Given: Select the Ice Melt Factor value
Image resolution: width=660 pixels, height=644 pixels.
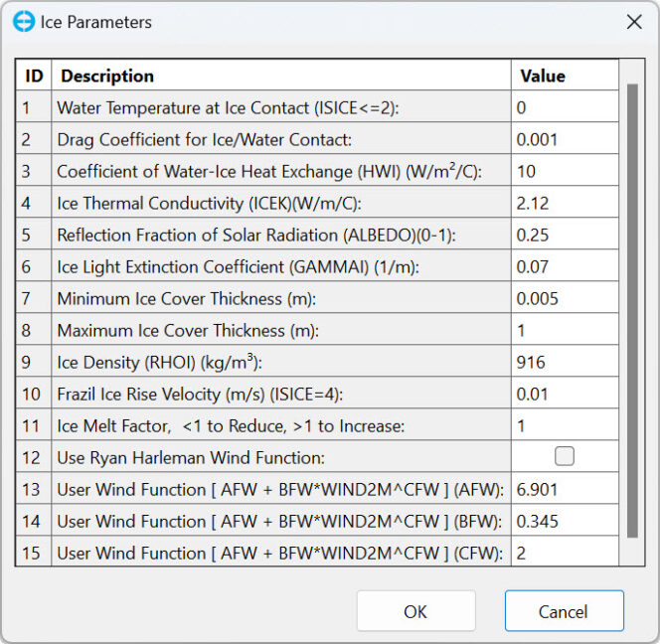Looking at the screenshot, I should click(x=564, y=425).
